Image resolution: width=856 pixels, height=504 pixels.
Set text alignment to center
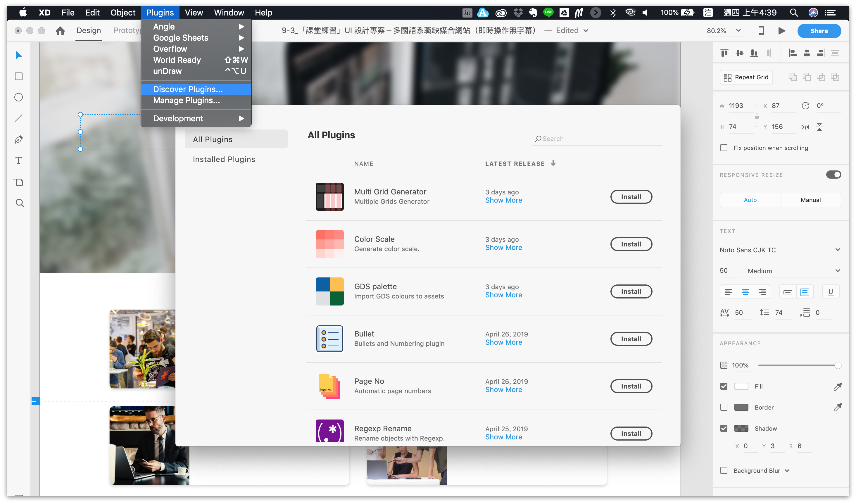click(x=745, y=292)
